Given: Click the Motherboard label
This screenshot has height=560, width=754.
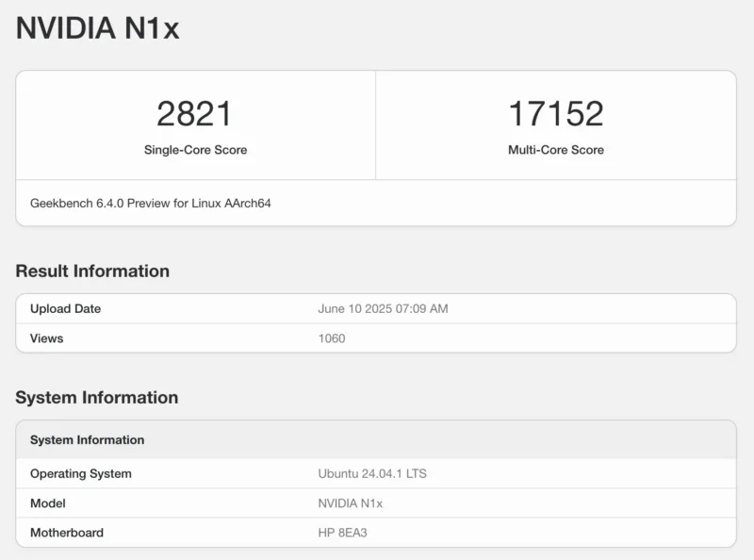Looking at the screenshot, I should tap(67, 533).
